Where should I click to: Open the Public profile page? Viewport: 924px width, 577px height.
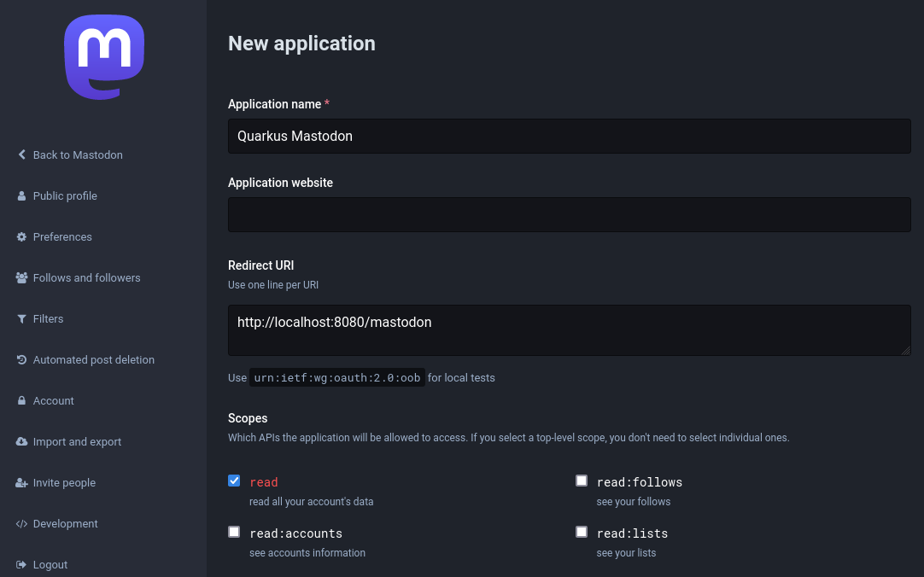point(65,195)
